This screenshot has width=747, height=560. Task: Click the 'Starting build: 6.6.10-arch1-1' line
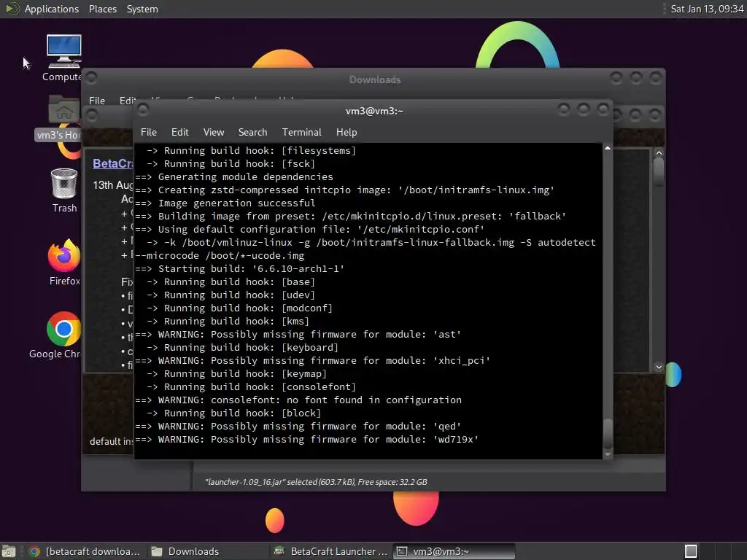pyautogui.click(x=239, y=269)
